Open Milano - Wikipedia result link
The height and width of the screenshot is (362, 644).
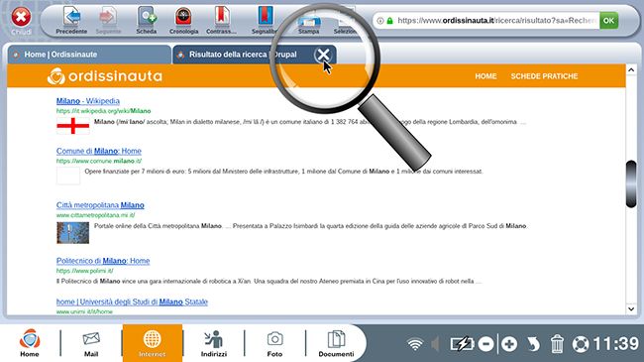[88, 101]
